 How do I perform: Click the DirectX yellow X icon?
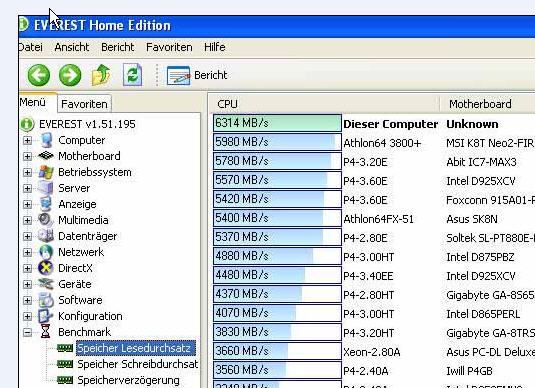[46, 268]
